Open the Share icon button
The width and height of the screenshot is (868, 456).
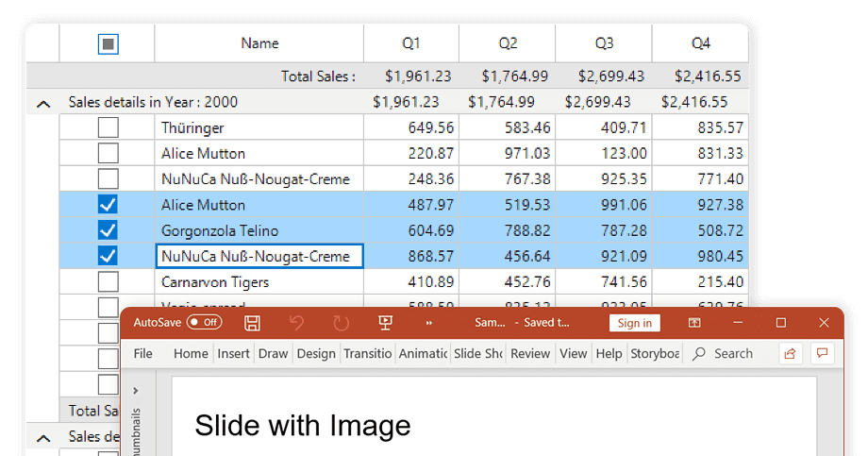[x=790, y=353]
